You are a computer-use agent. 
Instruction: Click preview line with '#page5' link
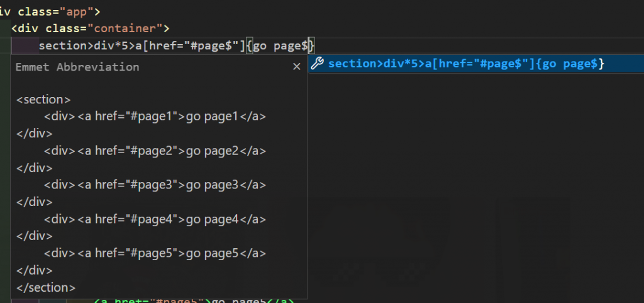pyautogui.click(x=155, y=253)
